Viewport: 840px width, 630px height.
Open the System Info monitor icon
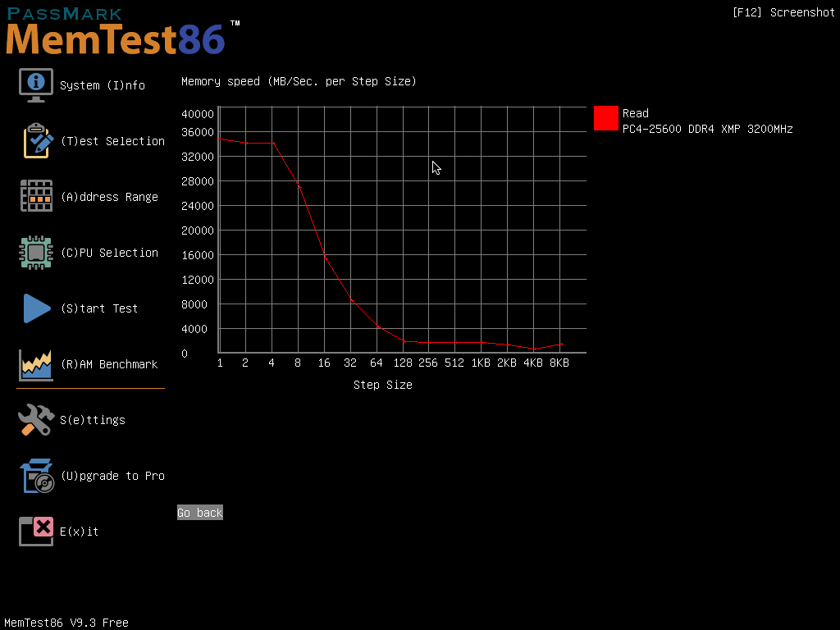pyautogui.click(x=36, y=85)
